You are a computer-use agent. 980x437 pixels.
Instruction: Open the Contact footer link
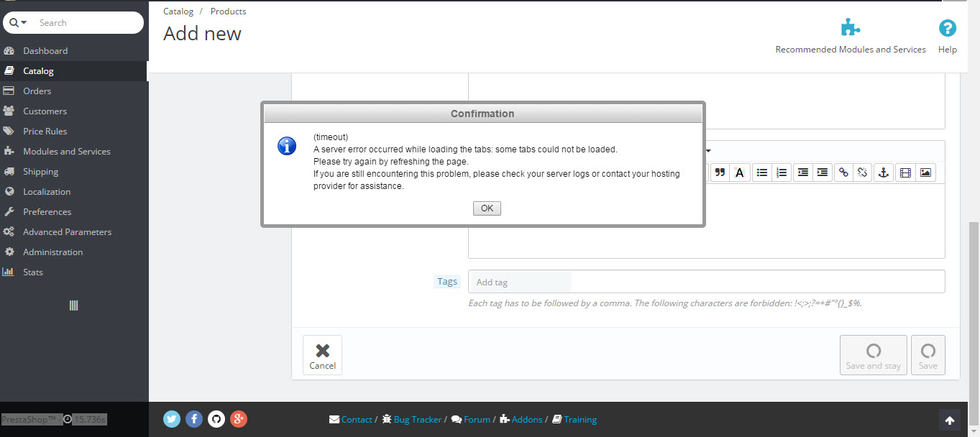pyautogui.click(x=351, y=420)
